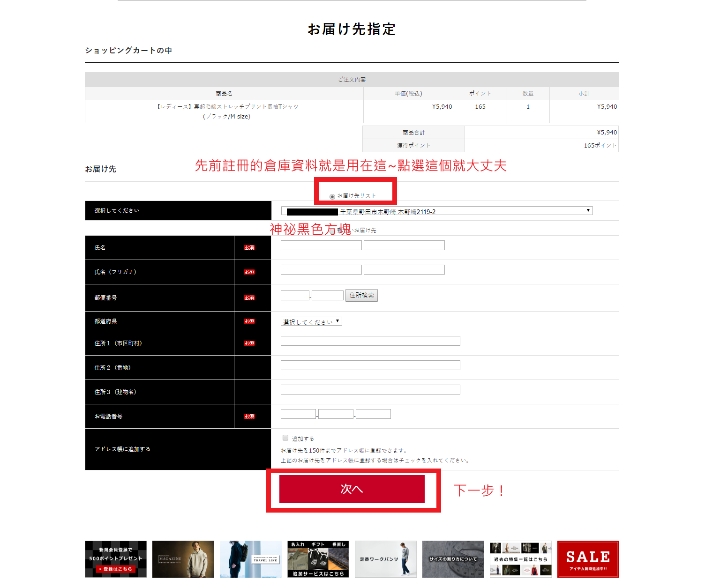
Task: Open the 定番ワークパンツ banner
Action: coord(385,559)
